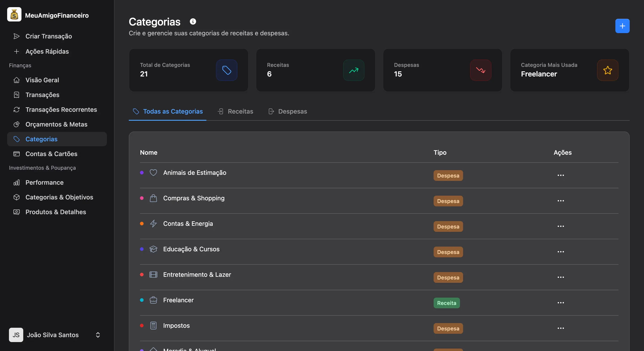The height and width of the screenshot is (351, 644).
Task: Select the Contas & Cartões card icon
Action: click(17, 154)
